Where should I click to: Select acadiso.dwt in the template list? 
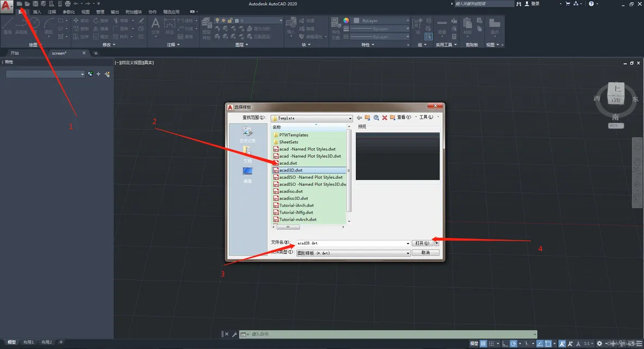[291, 191]
